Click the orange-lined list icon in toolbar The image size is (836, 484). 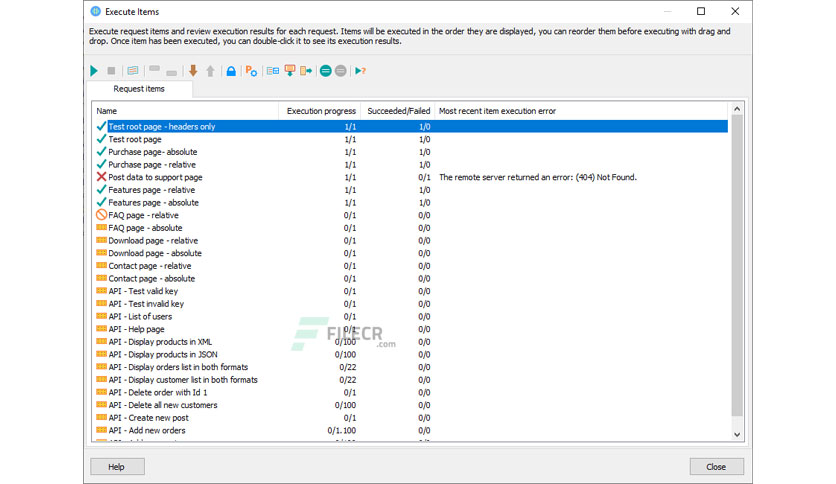[x=133, y=70]
